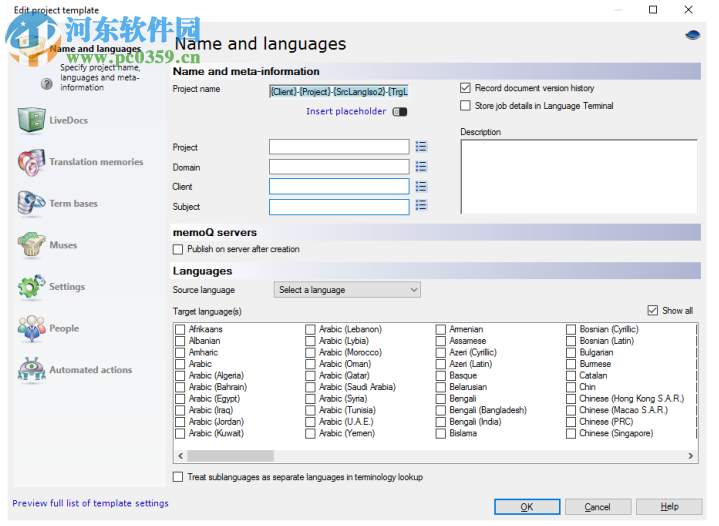This screenshot has width=719, height=526.
Task: Check Arabic (Egypt) target language
Action: (x=180, y=399)
